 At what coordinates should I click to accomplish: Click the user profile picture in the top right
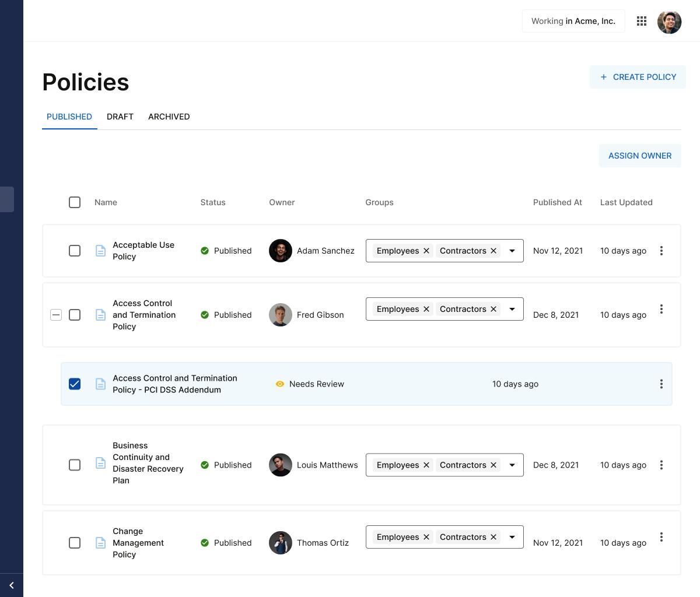coord(669,22)
